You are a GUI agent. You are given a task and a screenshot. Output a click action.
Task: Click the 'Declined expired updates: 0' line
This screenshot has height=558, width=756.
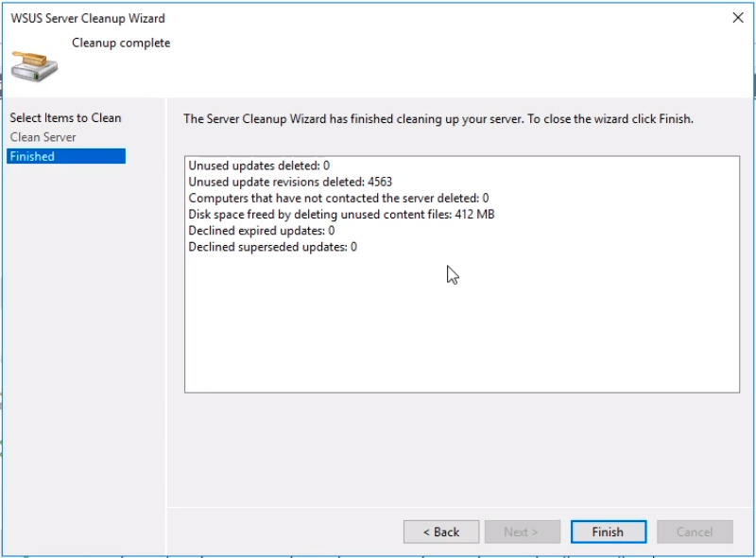[x=262, y=230]
